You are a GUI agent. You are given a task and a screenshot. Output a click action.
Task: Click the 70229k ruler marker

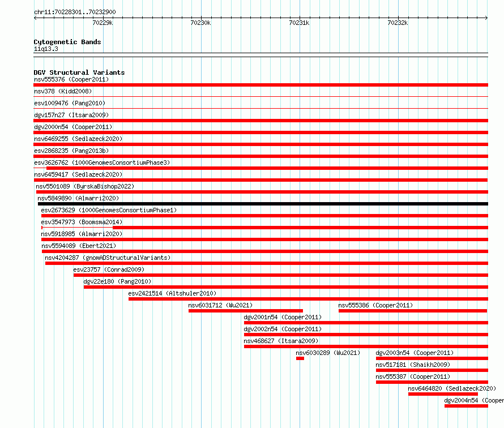coord(102,23)
